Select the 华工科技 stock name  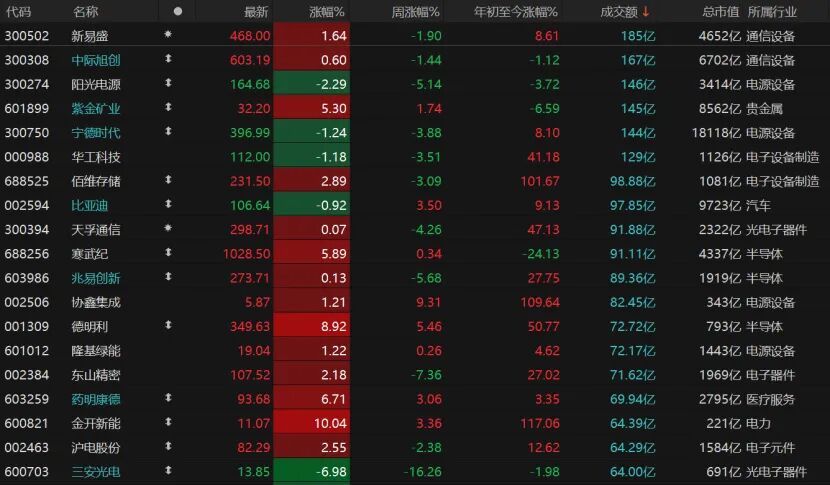(x=96, y=157)
